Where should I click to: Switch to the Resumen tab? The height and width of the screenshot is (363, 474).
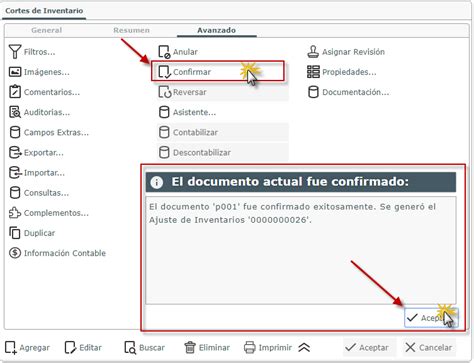[131, 30]
